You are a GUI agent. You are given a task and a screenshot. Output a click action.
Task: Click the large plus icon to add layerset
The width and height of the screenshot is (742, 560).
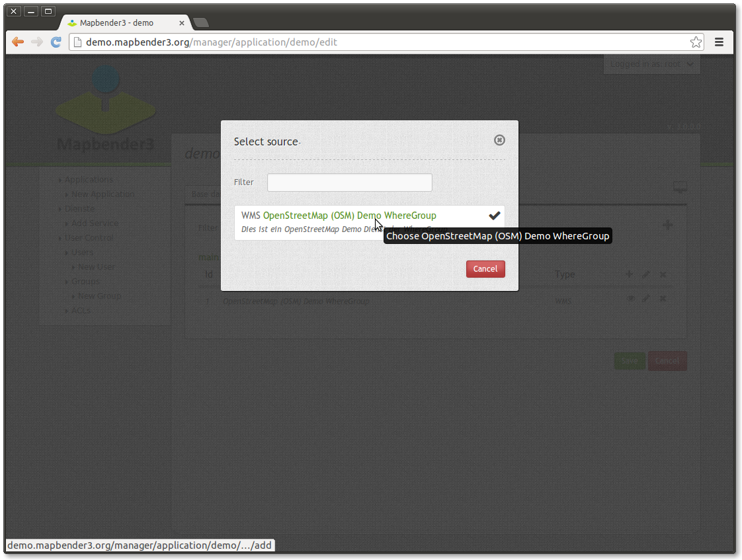pyautogui.click(x=668, y=225)
